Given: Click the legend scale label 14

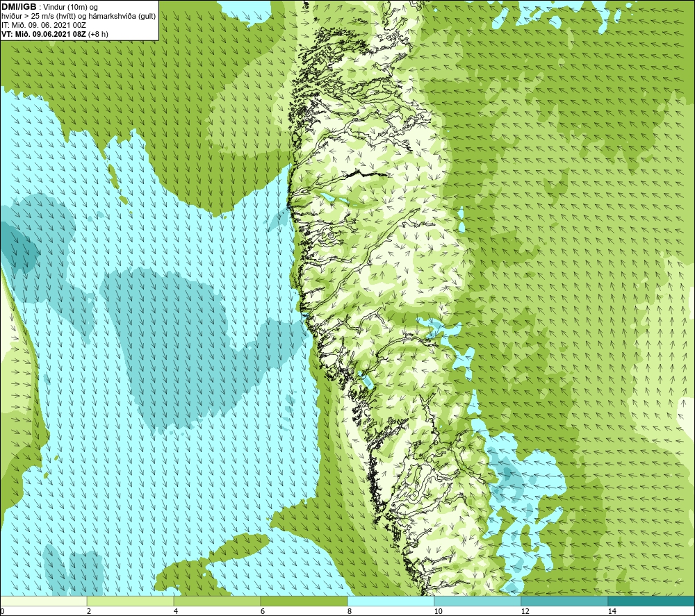Looking at the screenshot, I should coord(612,612).
